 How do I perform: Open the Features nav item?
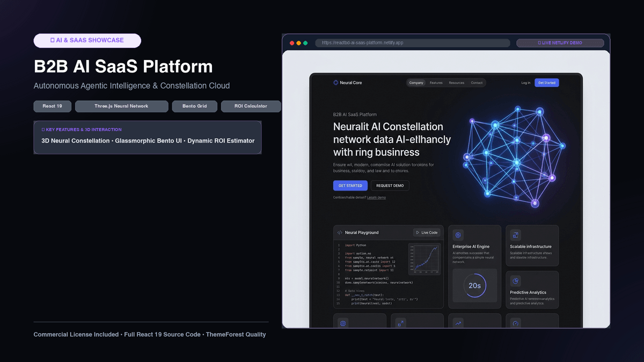click(436, 83)
